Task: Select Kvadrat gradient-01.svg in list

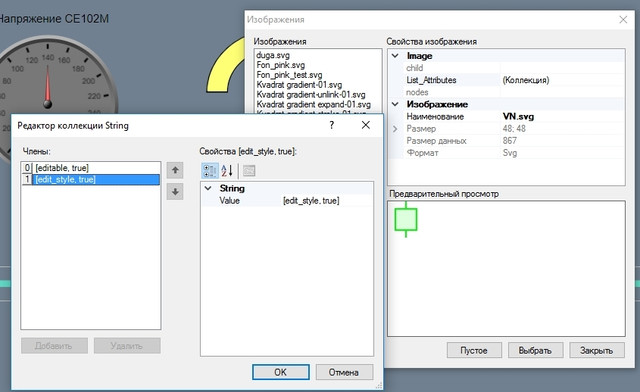Action: [x=299, y=85]
